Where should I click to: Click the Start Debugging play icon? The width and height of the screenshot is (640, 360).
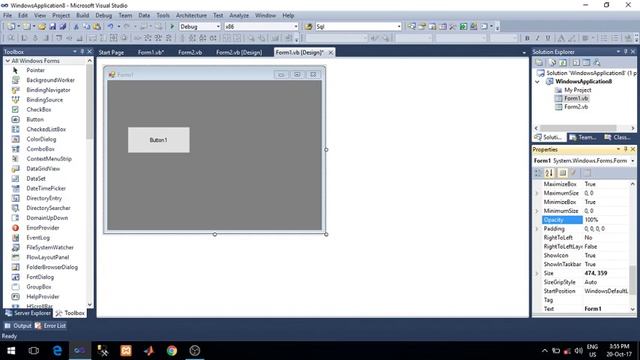pyautogui.click(x=172, y=27)
